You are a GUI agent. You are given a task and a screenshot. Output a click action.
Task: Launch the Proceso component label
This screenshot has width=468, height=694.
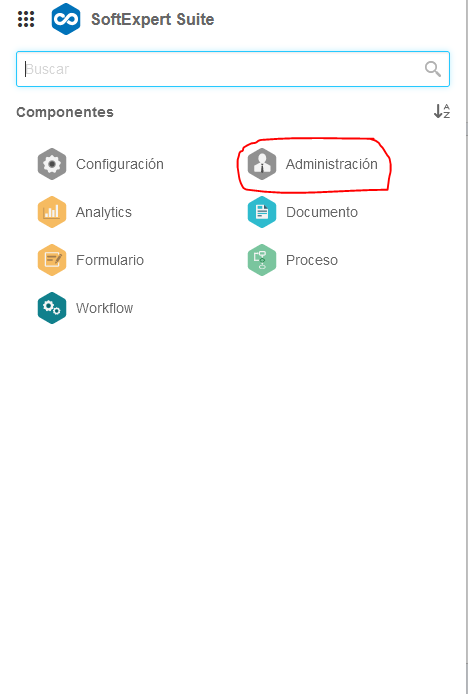(x=312, y=260)
